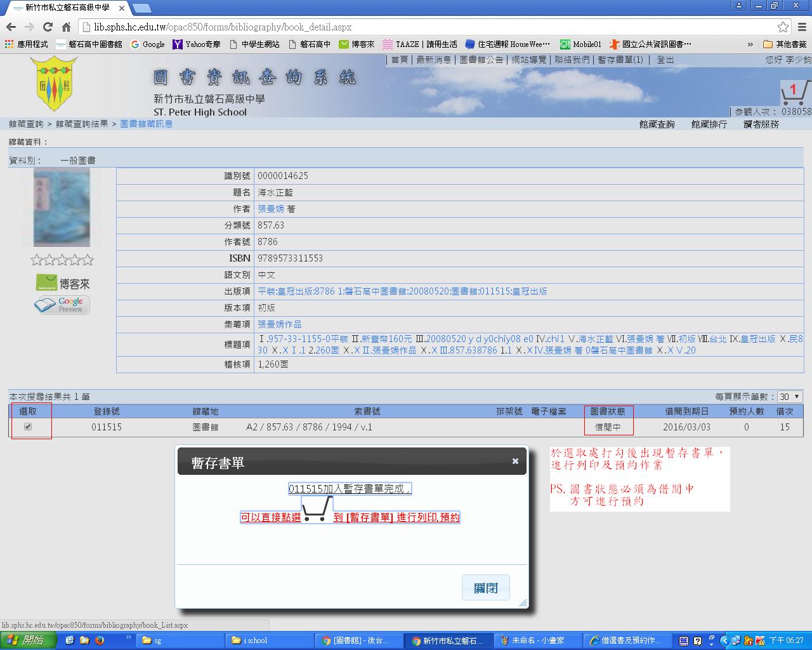Click the star rating under book cover

coord(62,260)
